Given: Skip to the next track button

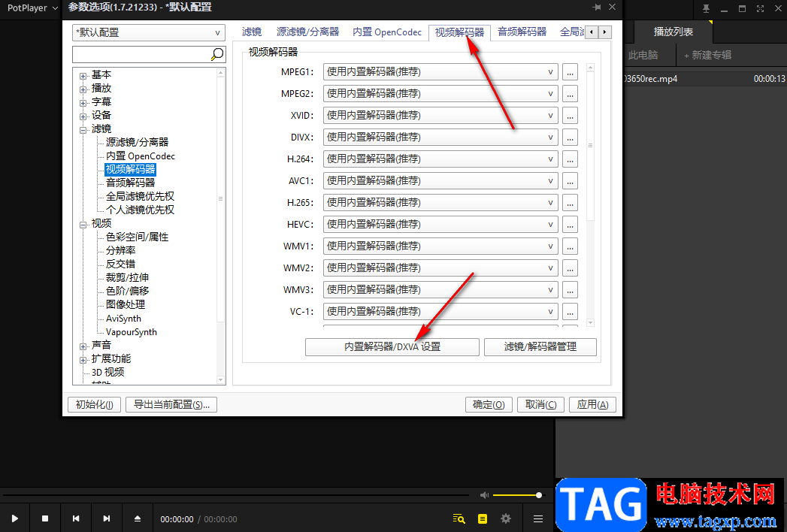Looking at the screenshot, I should point(107,518).
